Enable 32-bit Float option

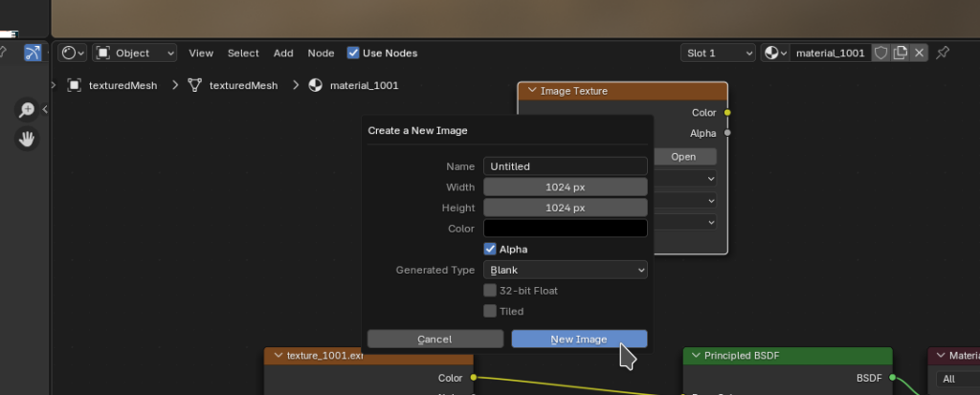[x=490, y=291]
